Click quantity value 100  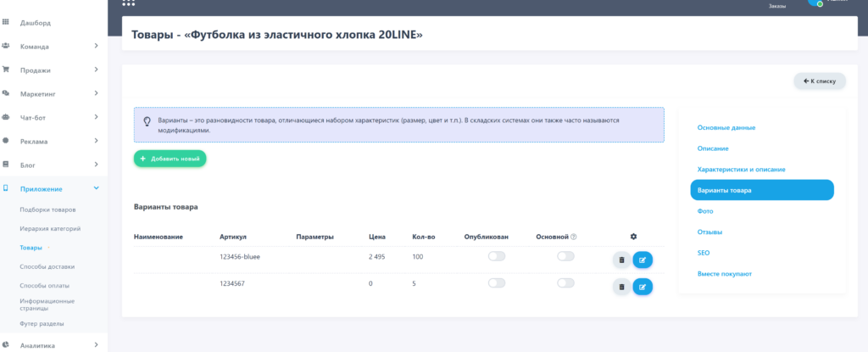tap(418, 257)
